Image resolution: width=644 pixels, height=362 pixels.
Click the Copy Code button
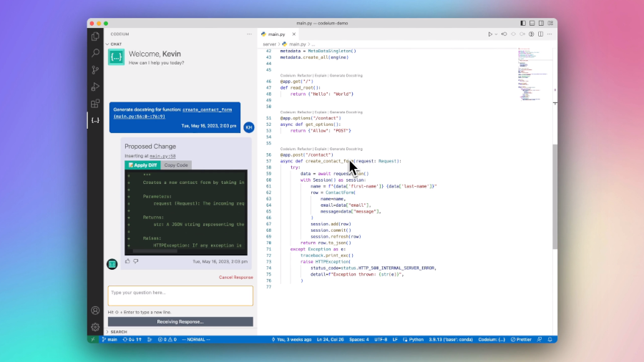click(176, 165)
